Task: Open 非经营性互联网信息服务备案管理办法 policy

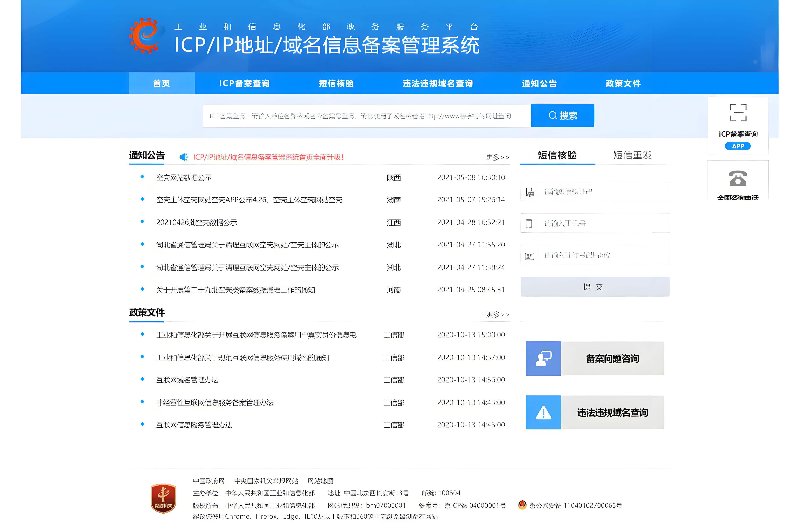Action: (x=215, y=402)
